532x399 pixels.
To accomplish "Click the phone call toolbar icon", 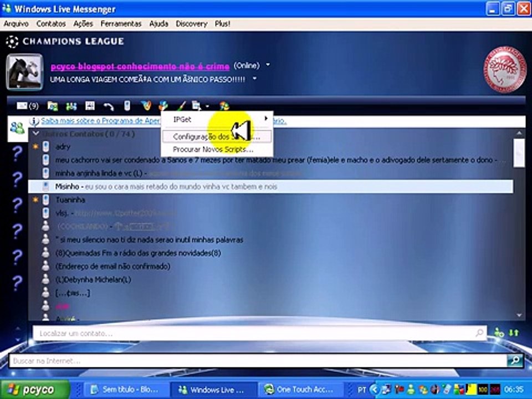I will (109, 106).
